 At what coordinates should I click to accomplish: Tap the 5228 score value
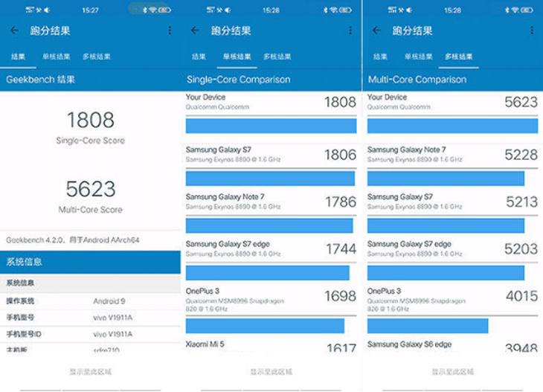click(x=521, y=155)
